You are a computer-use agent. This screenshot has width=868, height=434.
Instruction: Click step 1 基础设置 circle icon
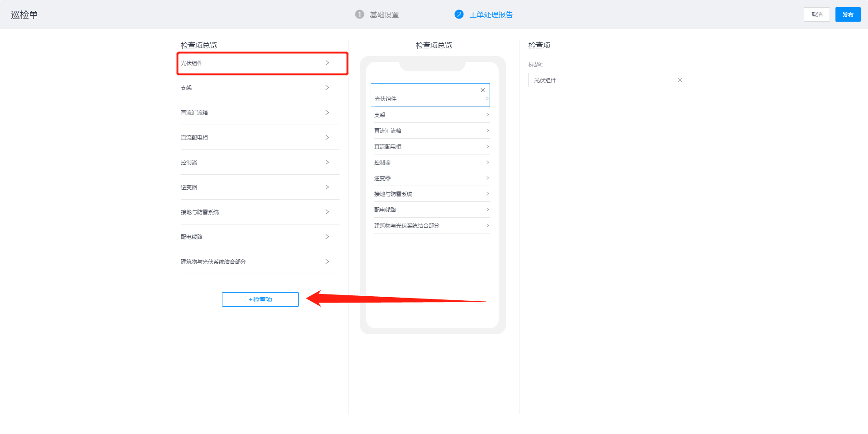tap(359, 14)
